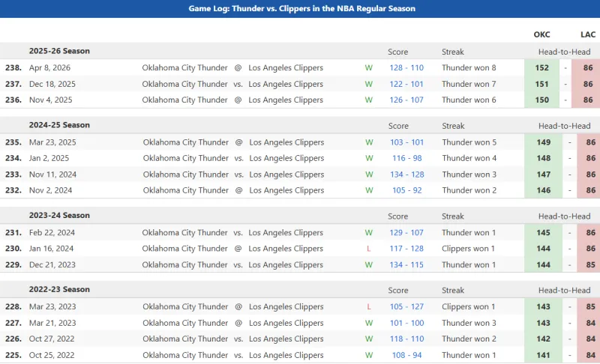This screenshot has width=600, height=364.
Task: Open the 103 - 101 game score
Action: [406, 142]
